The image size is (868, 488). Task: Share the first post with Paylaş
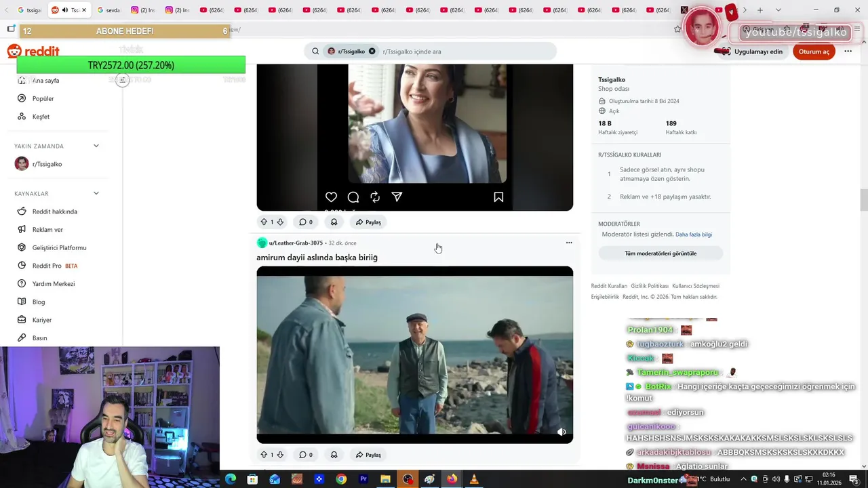click(x=368, y=222)
